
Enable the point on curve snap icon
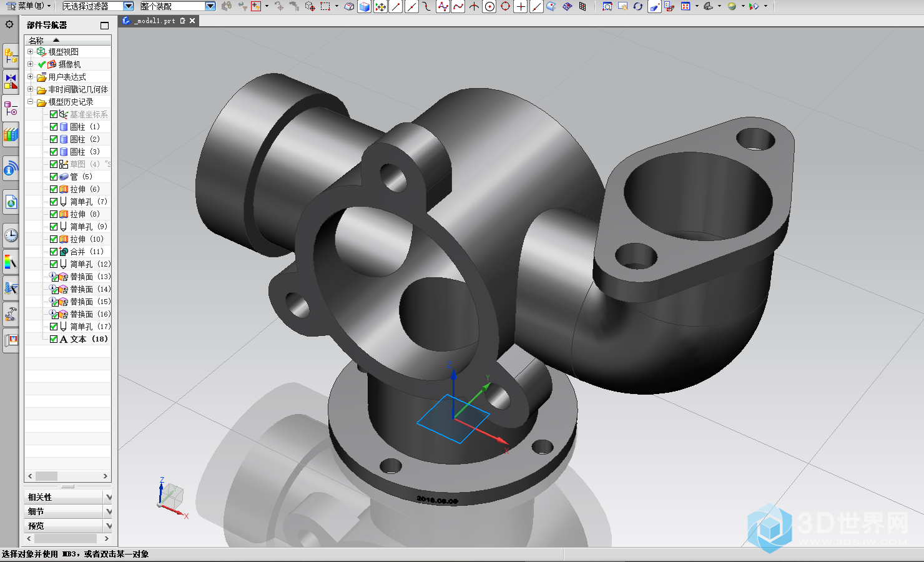(536, 6)
